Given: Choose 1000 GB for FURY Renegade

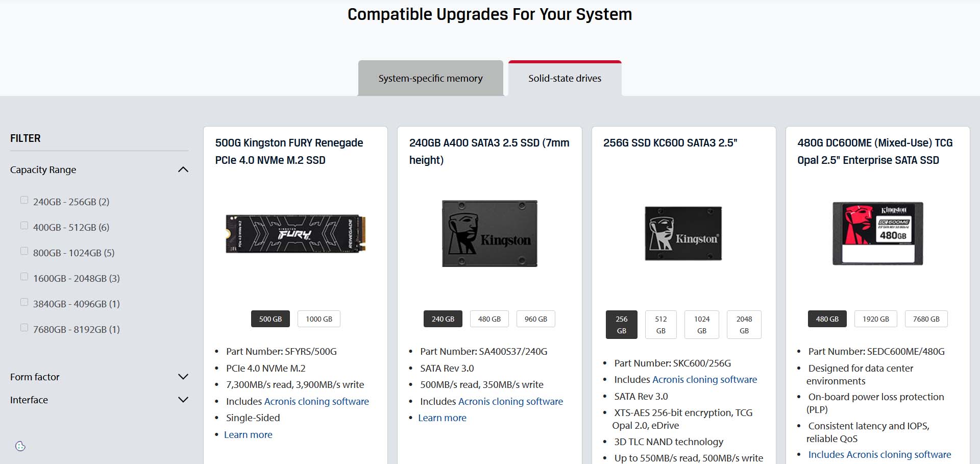Looking at the screenshot, I should pos(319,319).
